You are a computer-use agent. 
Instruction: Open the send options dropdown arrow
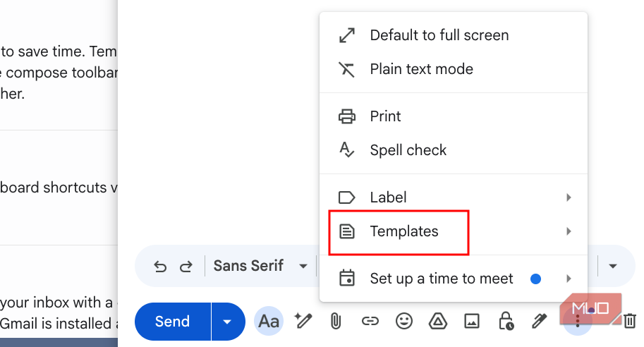pyautogui.click(x=228, y=322)
